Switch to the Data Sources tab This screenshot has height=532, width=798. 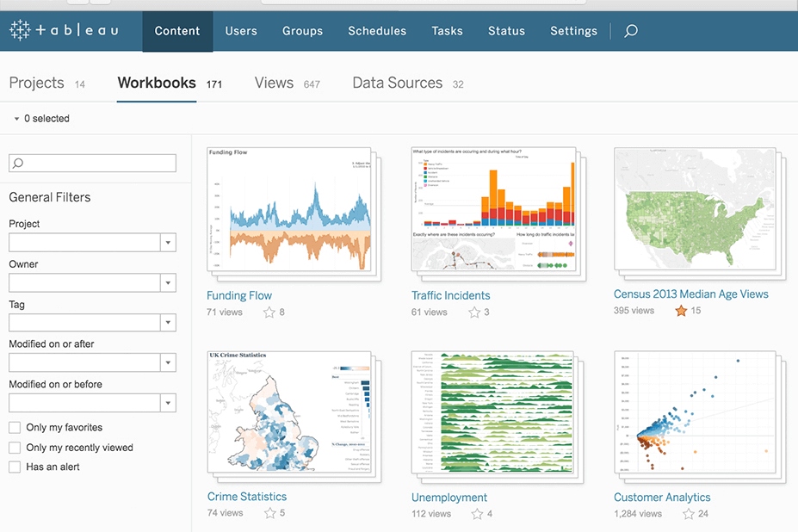[408, 83]
